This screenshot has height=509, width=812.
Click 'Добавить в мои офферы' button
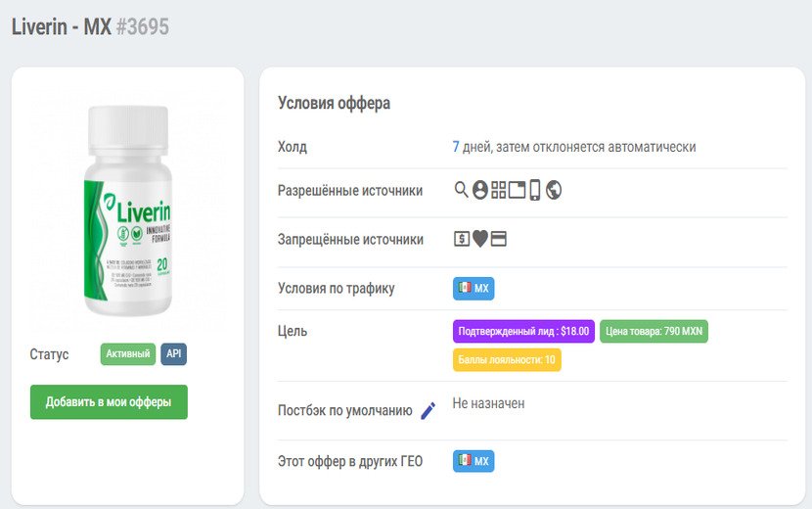coord(109,402)
